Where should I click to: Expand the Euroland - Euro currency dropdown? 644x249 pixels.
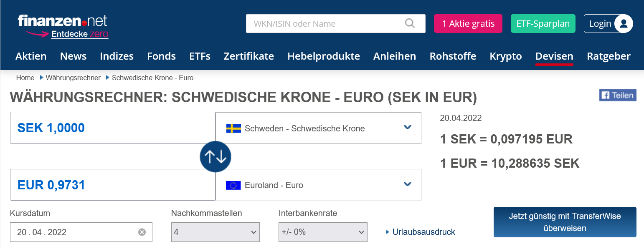tap(408, 184)
